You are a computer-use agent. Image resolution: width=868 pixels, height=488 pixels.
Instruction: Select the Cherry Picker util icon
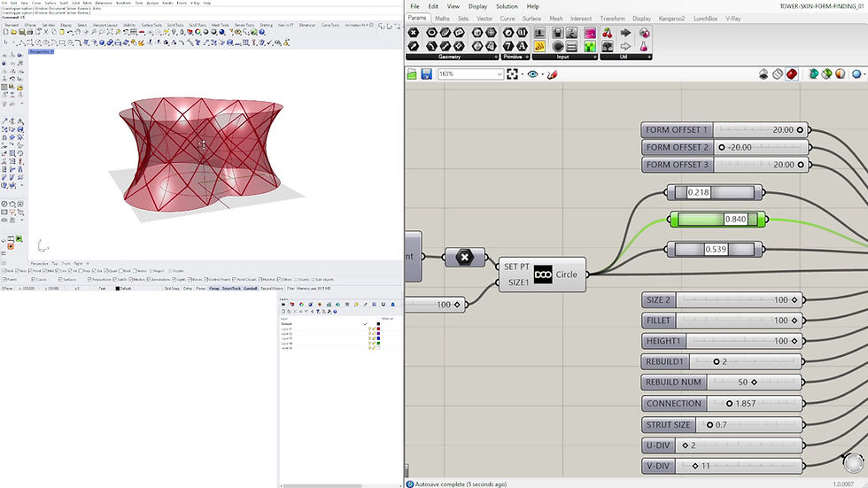tap(608, 33)
